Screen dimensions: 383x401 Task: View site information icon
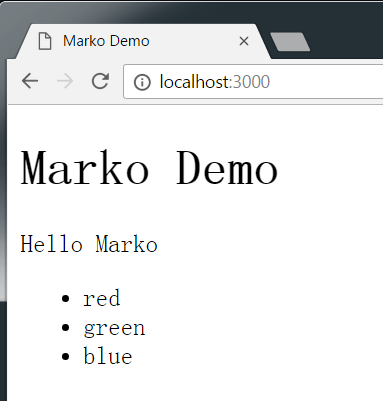pos(142,82)
